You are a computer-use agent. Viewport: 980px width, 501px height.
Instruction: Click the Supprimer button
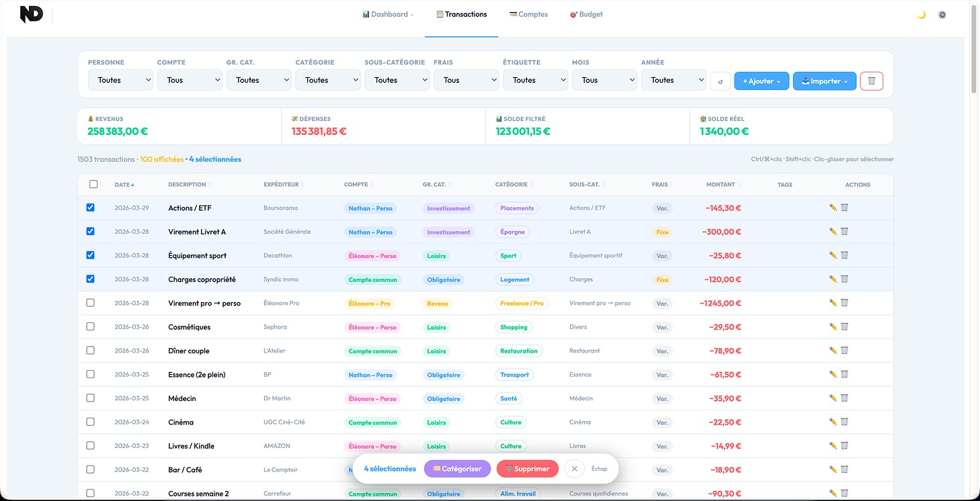click(528, 469)
